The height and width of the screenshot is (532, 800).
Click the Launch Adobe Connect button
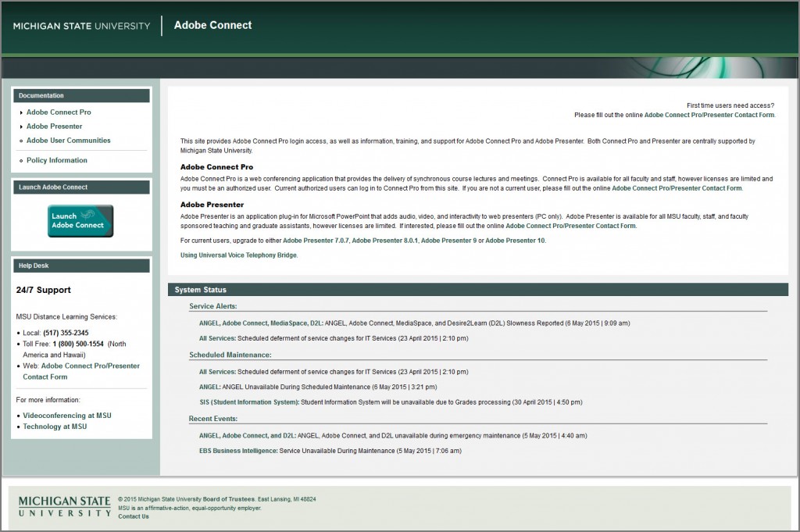pyautogui.click(x=80, y=220)
